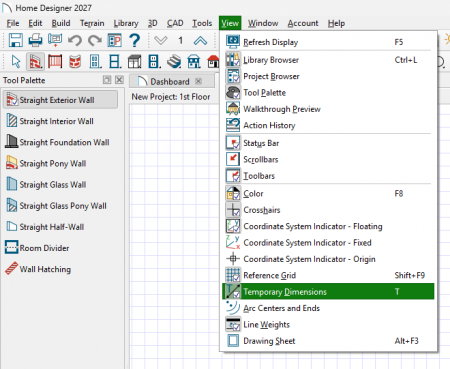Open the Library menu
Viewport: 450px width, 369px height.
click(x=126, y=23)
